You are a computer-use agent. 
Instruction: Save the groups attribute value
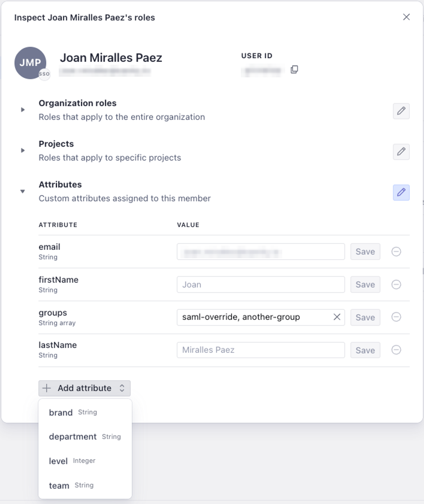(x=365, y=317)
